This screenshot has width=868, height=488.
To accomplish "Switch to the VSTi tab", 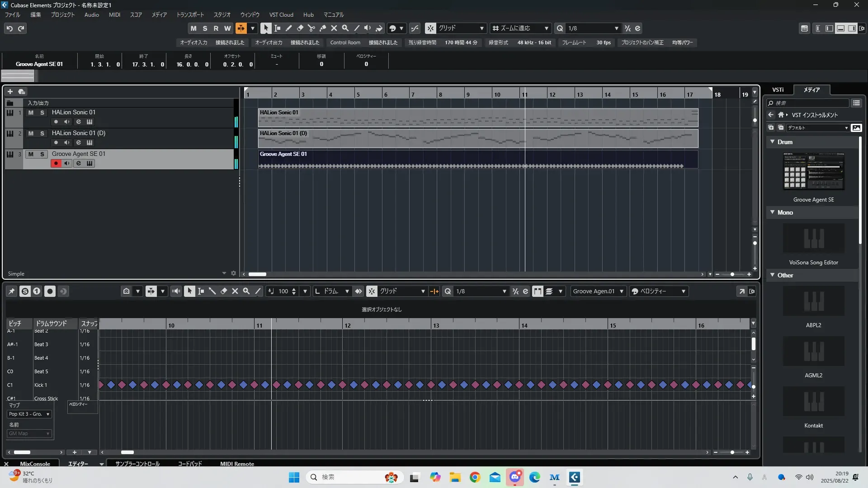I will pyautogui.click(x=778, y=90).
